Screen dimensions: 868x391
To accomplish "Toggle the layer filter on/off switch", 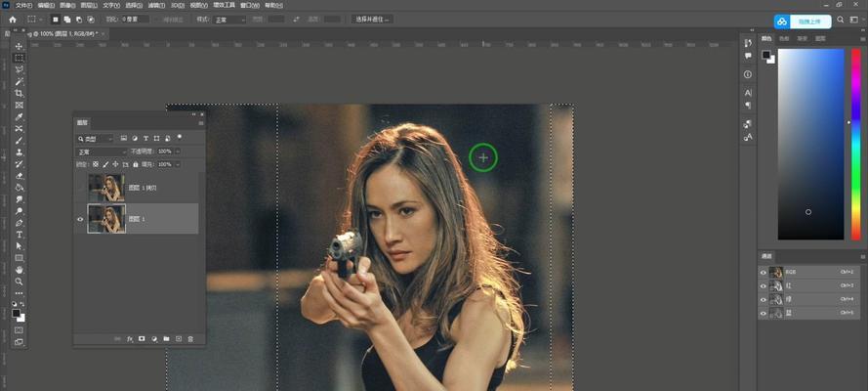I will tap(180, 137).
